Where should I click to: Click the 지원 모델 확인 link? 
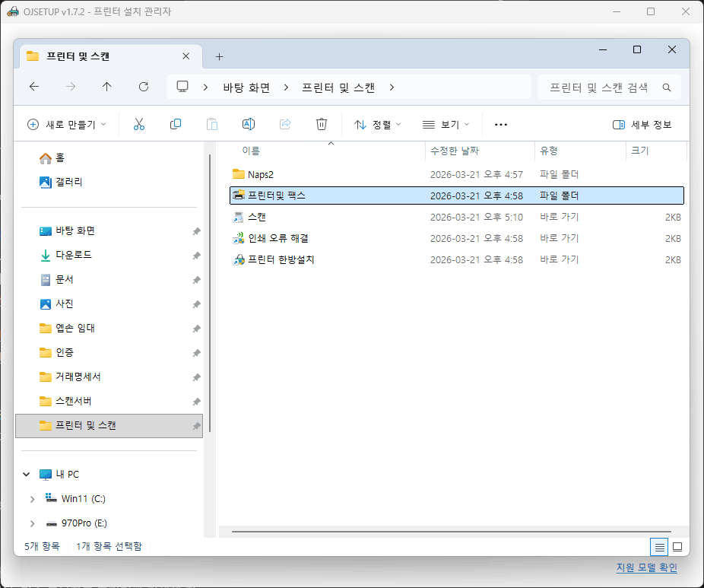[646, 567]
